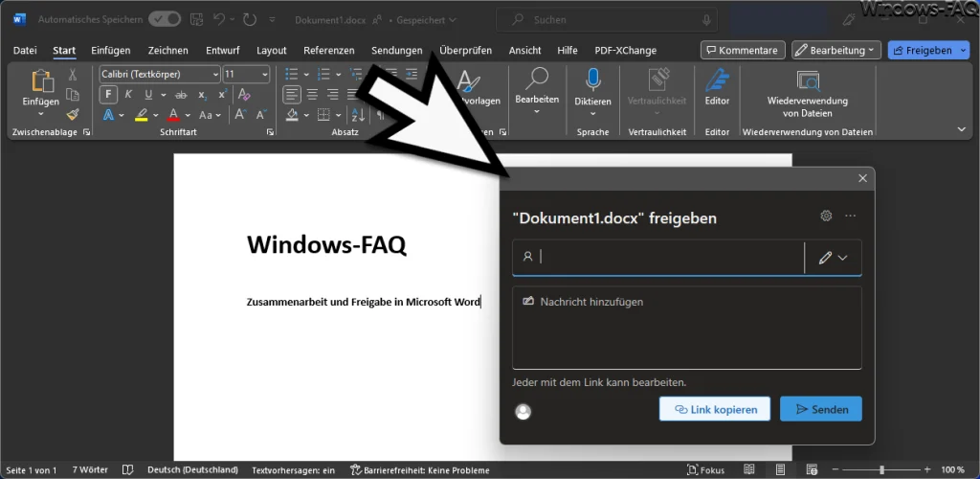
Task: Click the Nachricht hinzufügen message box
Action: tap(687, 328)
